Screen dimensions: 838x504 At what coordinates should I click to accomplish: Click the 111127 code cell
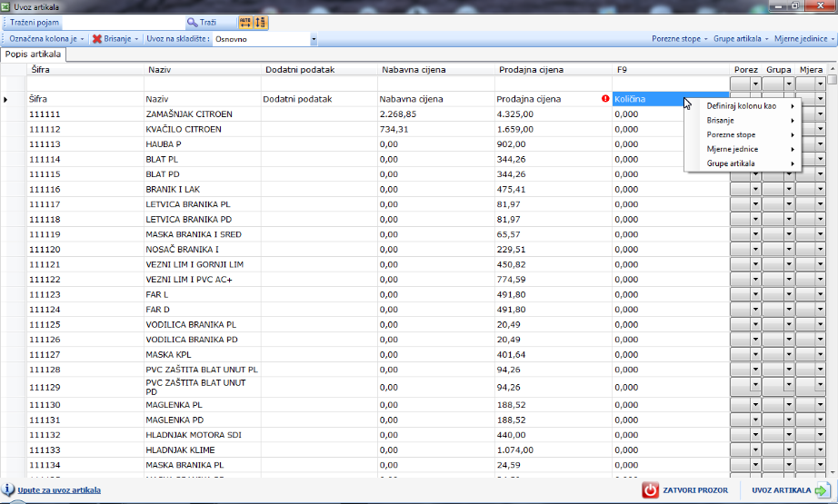click(x=85, y=354)
